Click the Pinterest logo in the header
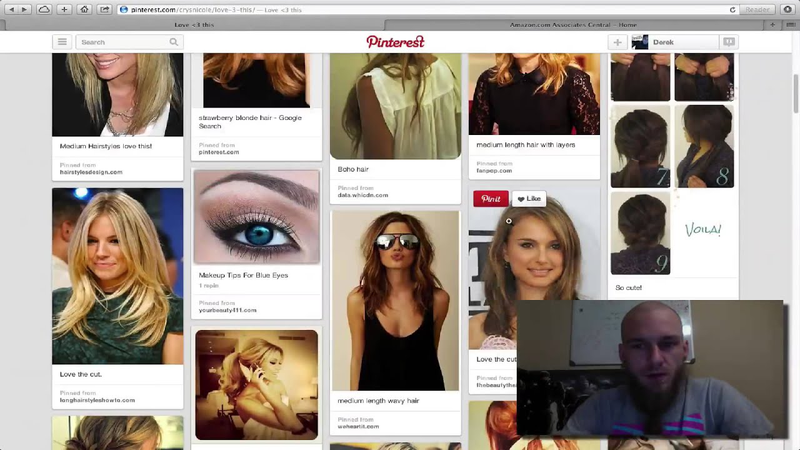 coord(395,42)
